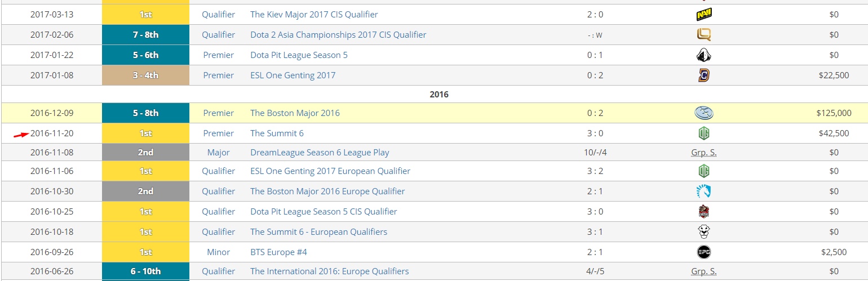Screen dimensions: 868x281
Task: Click the Minor tier link
Action: tap(218, 252)
